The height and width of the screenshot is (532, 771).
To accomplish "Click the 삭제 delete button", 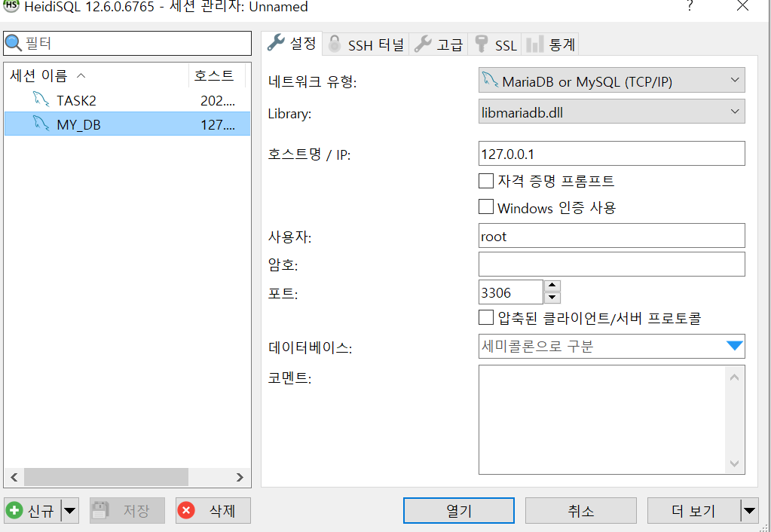I will (x=213, y=511).
